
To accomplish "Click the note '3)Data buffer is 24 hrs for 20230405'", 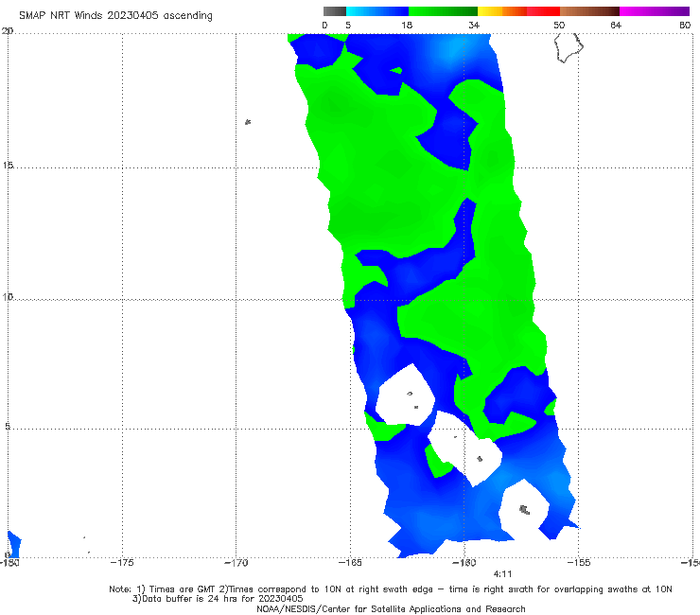I will (218, 599).
